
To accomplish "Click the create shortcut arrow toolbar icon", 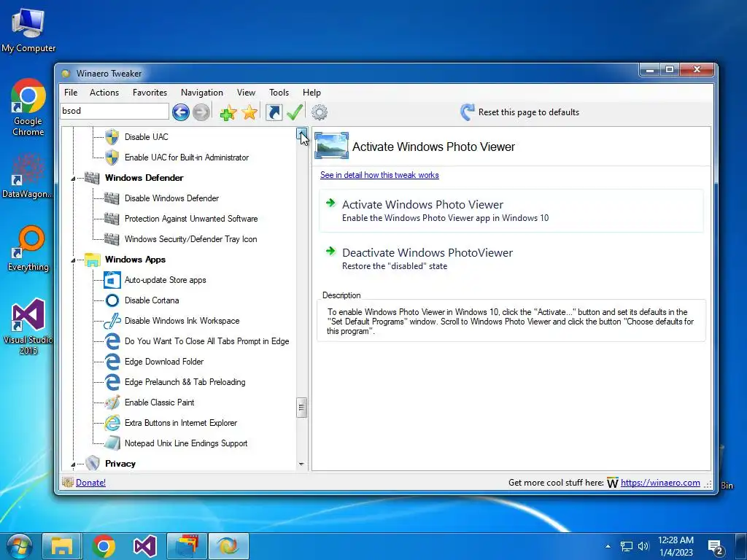I will coord(274,112).
